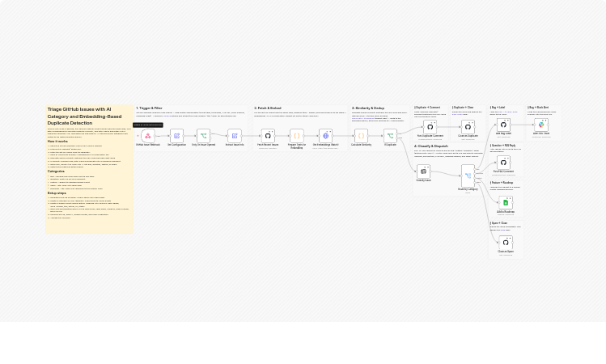Open the Add Bug Label GitHub node
The width and height of the screenshot is (606, 364).
point(503,125)
